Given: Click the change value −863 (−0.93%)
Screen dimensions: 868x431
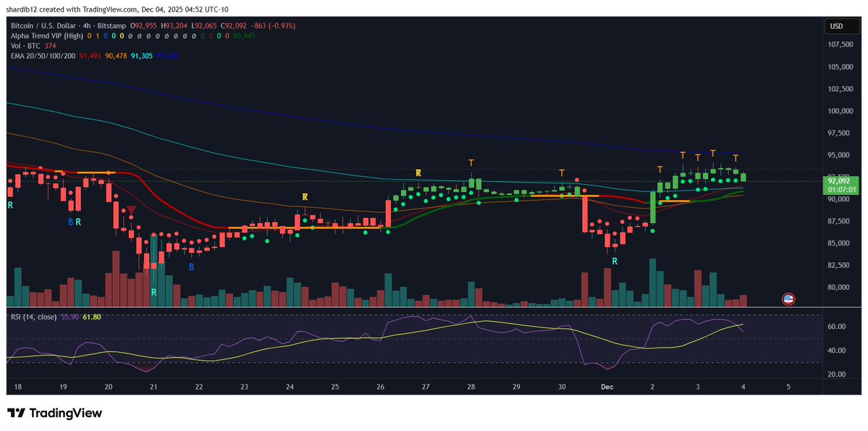Looking at the screenshot, I should point(271,25).
